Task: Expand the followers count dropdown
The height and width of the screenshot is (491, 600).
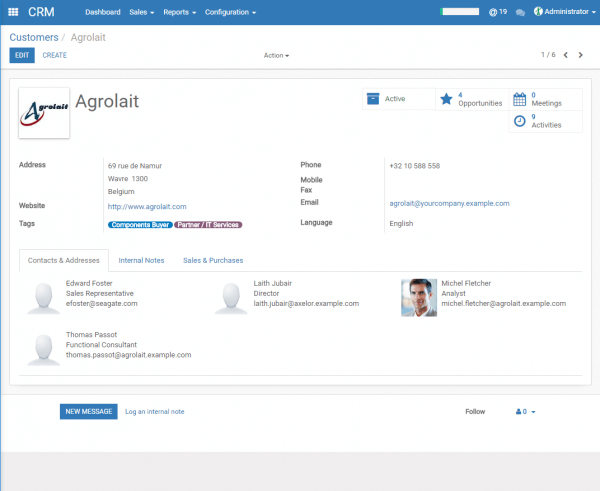Action: click(x=526, y=411)
